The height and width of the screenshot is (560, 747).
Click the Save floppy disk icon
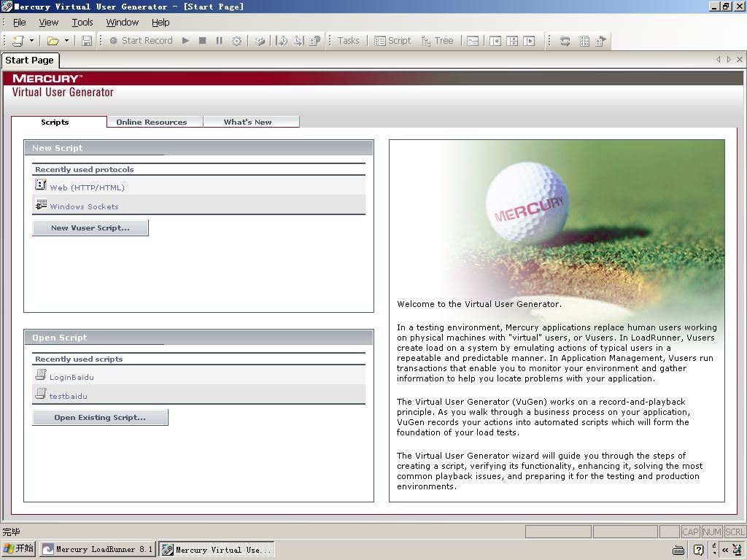click(87, 41)
